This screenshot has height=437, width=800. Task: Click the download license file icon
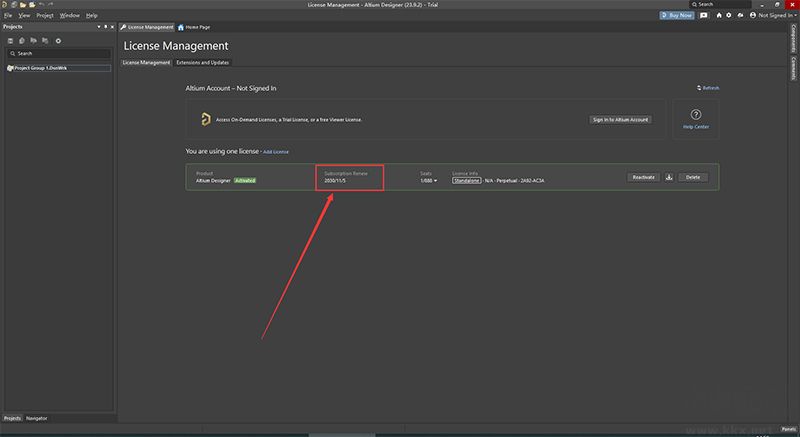[x=669, y=177]
